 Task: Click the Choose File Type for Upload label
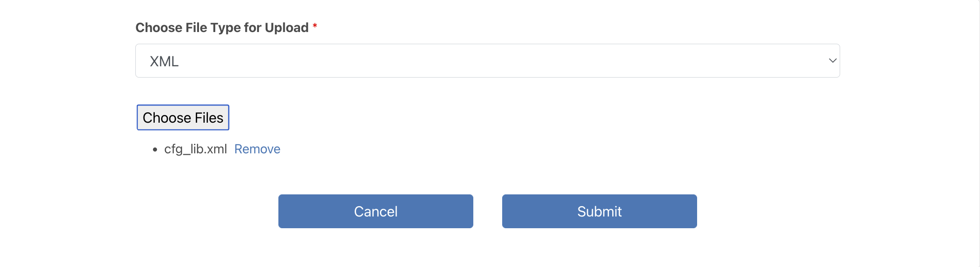click(222, 28)
